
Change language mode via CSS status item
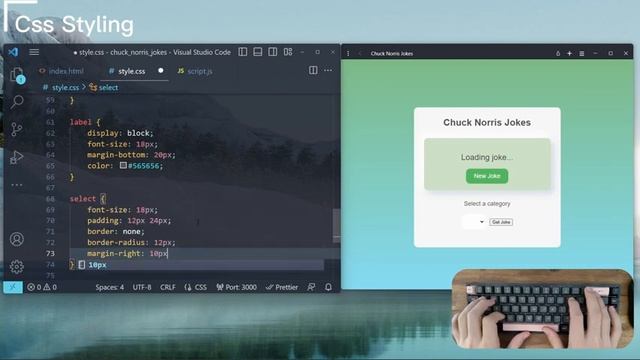196,287
